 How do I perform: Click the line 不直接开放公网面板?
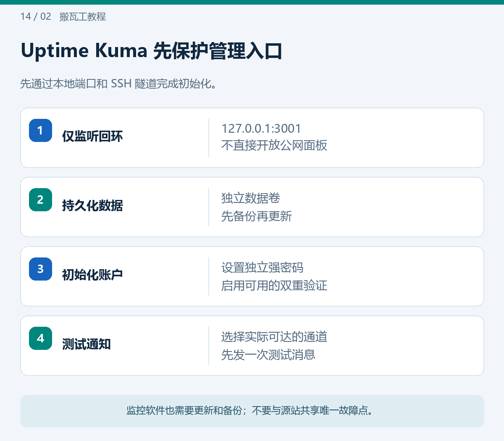(x=274, y=146)
